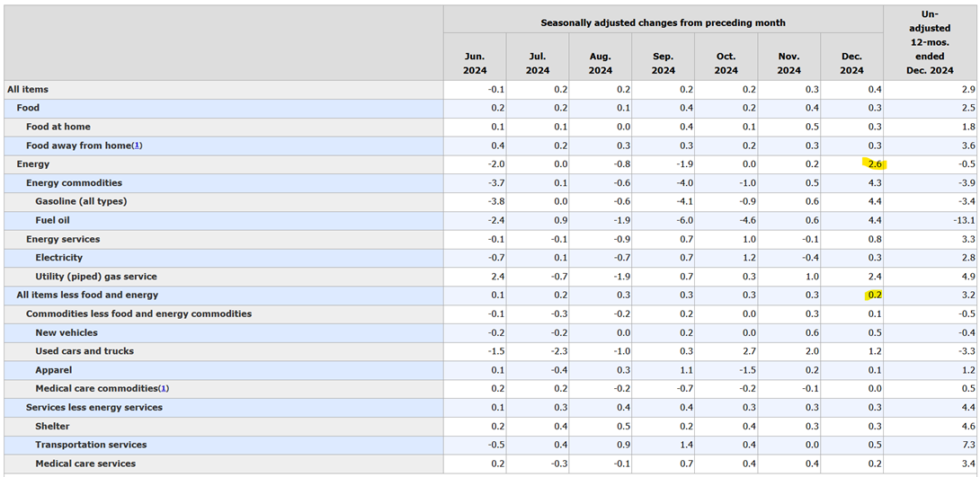The width and height of the screenshot is (980, 477).
Task: Select the Transportation services row label
Action: (91, 445)
